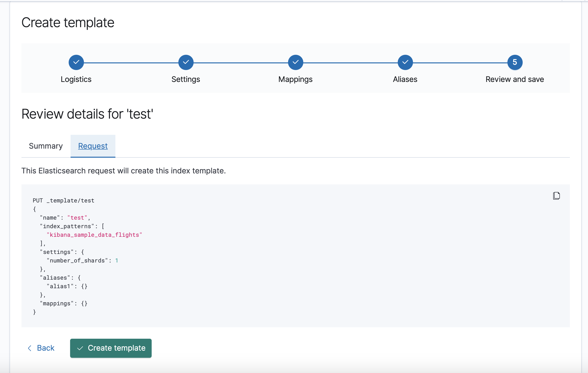Click the Settings step label
The image size is (588, 373).
pos(186,79)
